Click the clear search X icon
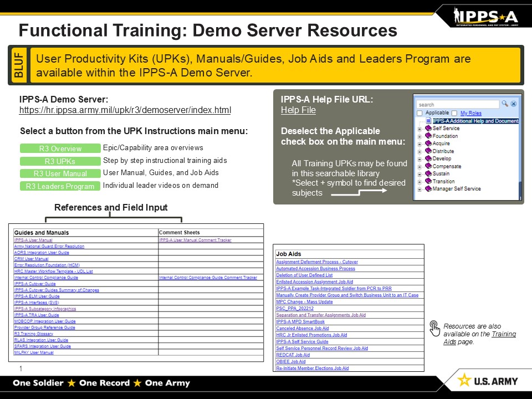Screen dimensions: 532x399 [513, 104]
